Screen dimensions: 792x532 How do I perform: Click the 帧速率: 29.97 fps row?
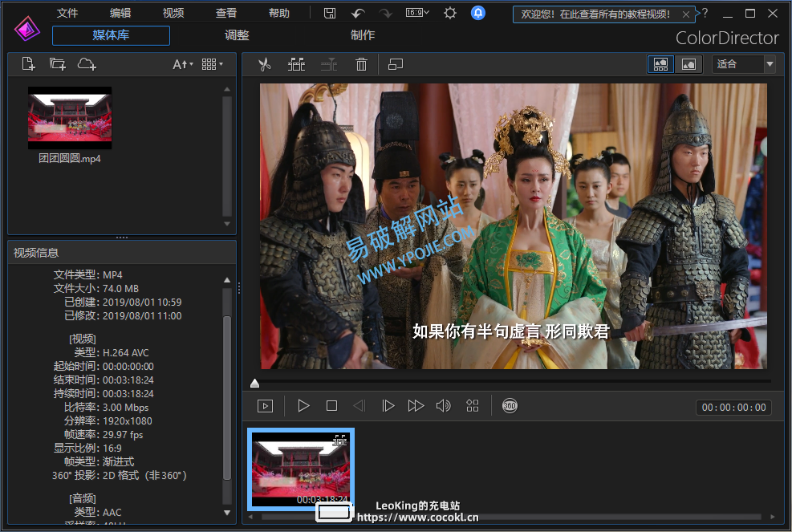pyautogui.click(x=104, y=434)
